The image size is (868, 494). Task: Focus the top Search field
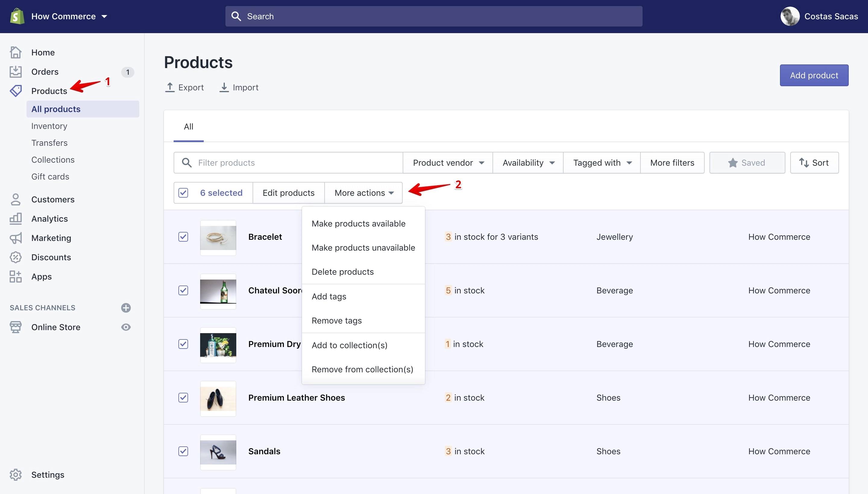coord(434,16)
